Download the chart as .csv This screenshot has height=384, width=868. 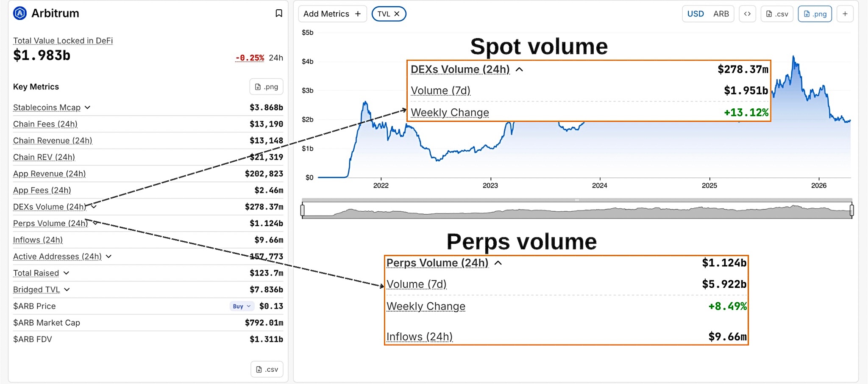(x=777, y=14)
